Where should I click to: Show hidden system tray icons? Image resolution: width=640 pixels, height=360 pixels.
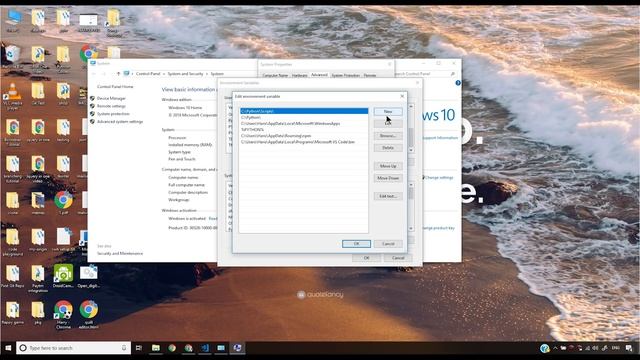point(555,348)
